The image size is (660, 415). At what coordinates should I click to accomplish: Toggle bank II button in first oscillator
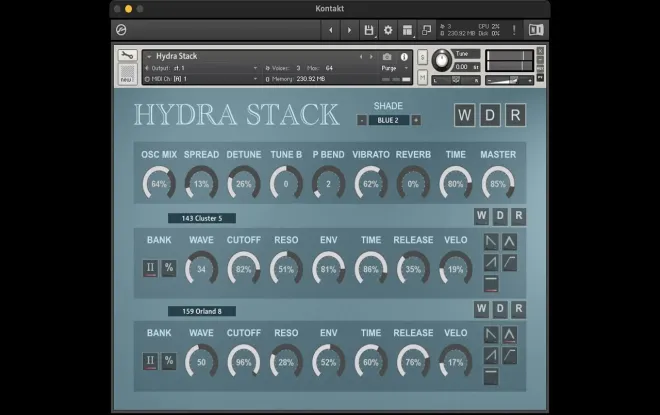tap(150, 268)
